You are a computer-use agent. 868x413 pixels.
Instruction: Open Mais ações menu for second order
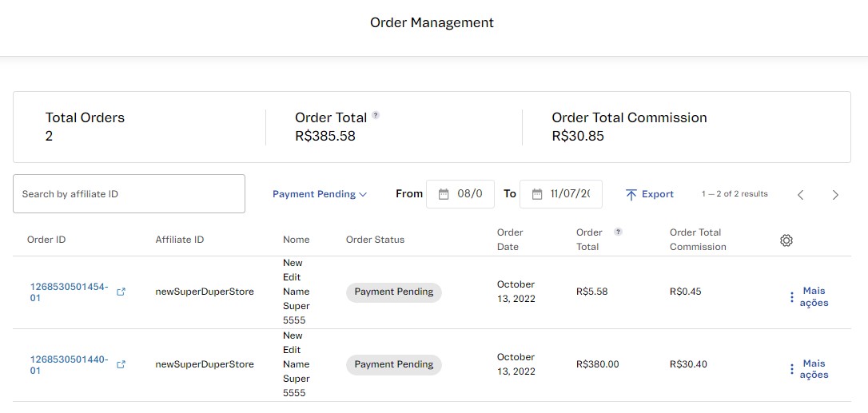[809, 369]
